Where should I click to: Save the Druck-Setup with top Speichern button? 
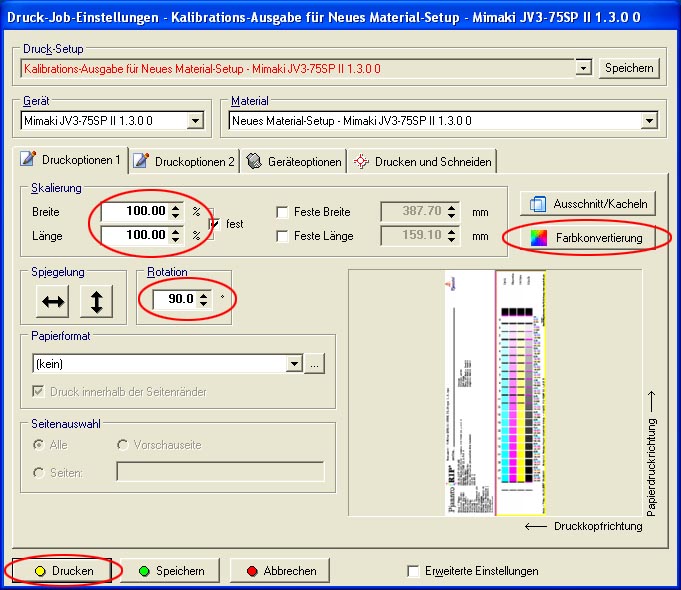click(630, 68)
